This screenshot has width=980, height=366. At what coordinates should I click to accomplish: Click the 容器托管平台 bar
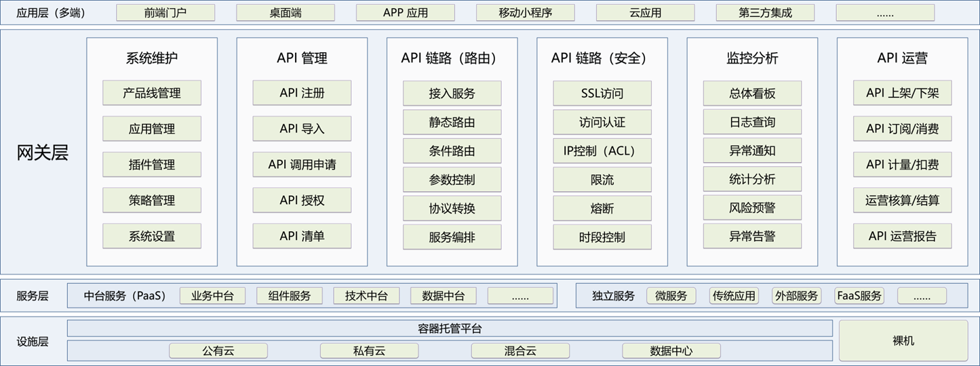(x=450, y=329)
